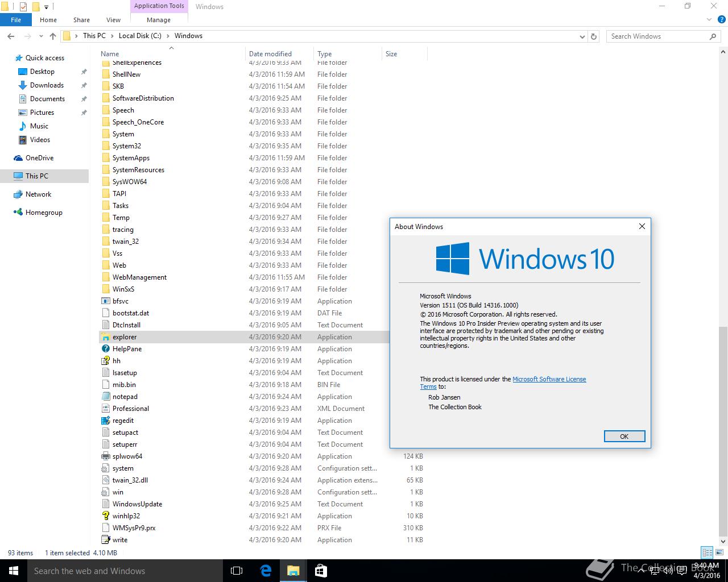Open Pictures in Quick access

(x=42, y=113)
